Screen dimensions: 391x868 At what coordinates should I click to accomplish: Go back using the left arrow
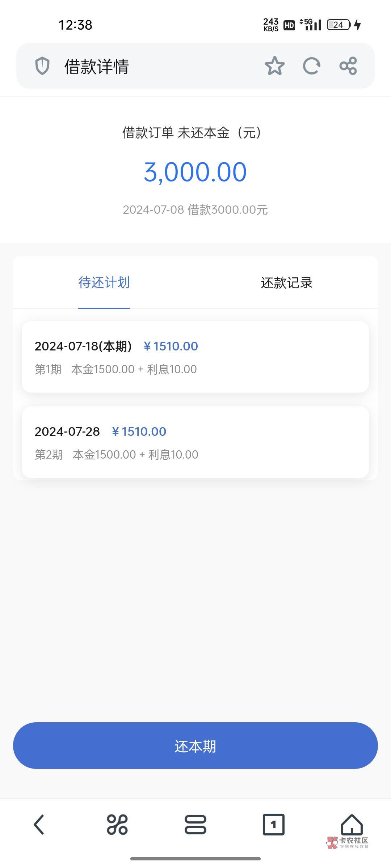(39, 825)
